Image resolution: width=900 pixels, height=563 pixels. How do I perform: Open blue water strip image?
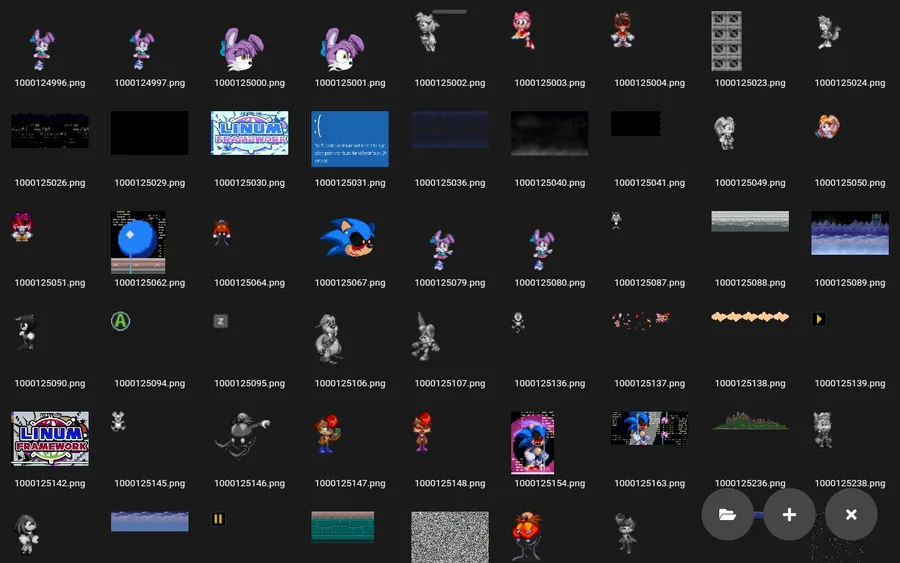click(x=150, y=521)
